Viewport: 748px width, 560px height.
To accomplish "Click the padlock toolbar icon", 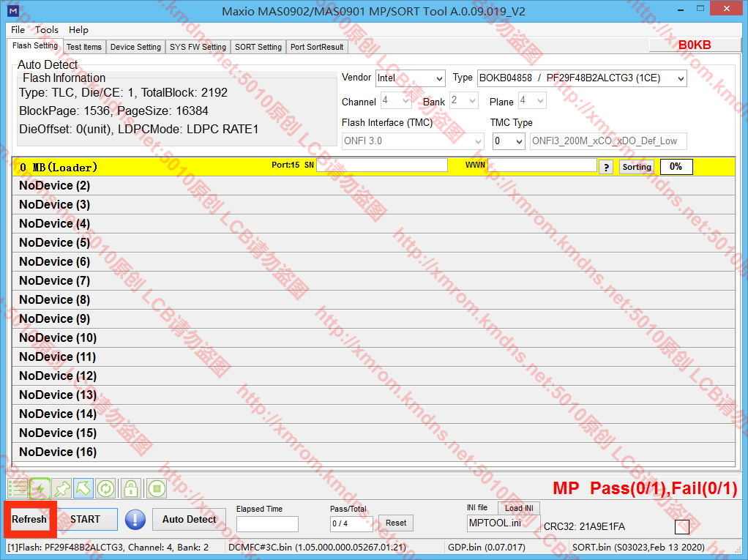I will click(130, 488).
